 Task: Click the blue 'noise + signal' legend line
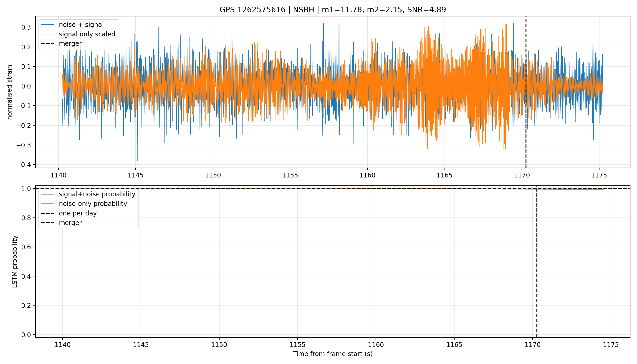pyautogui.click(x=48, y=25)
